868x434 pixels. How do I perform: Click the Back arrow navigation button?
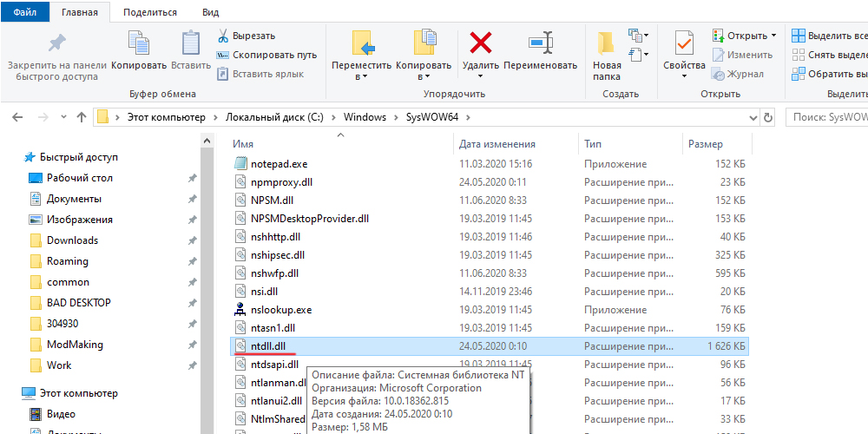[17, 117]
